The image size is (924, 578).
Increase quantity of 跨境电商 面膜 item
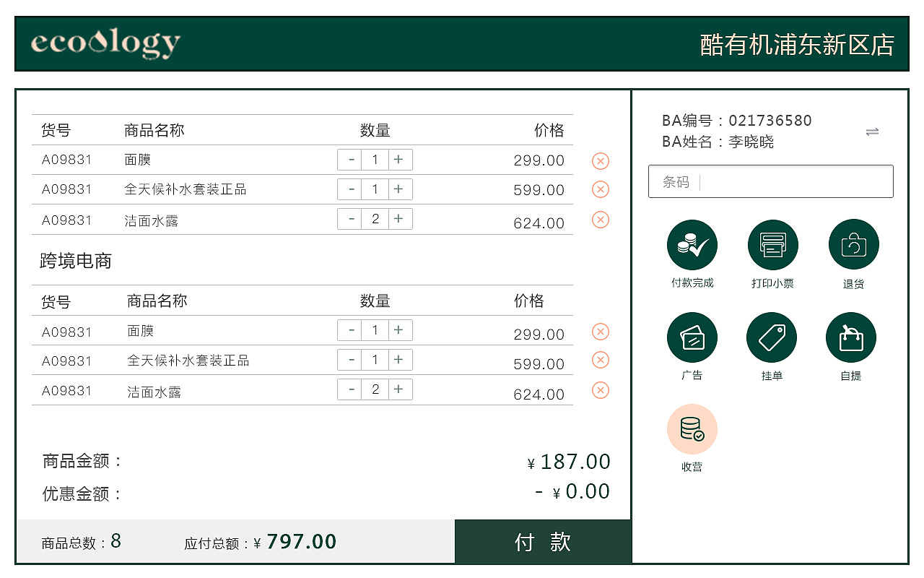(398, 330)
